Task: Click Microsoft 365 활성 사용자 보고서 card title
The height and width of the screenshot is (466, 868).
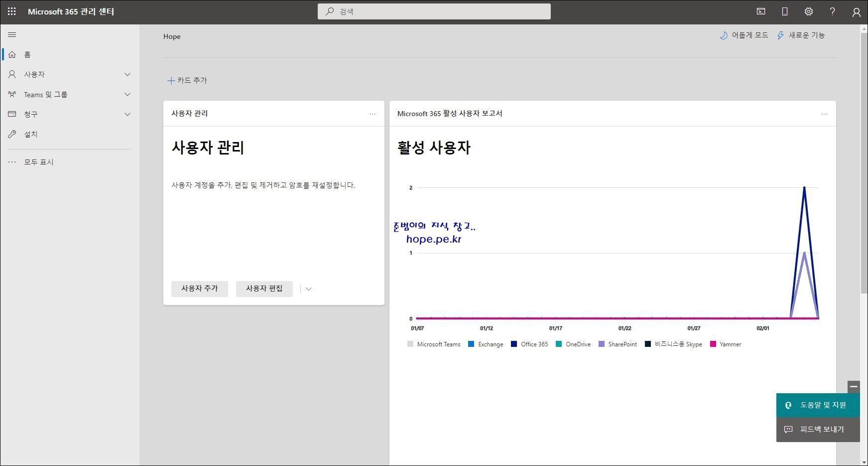Action: click(450, 114)
